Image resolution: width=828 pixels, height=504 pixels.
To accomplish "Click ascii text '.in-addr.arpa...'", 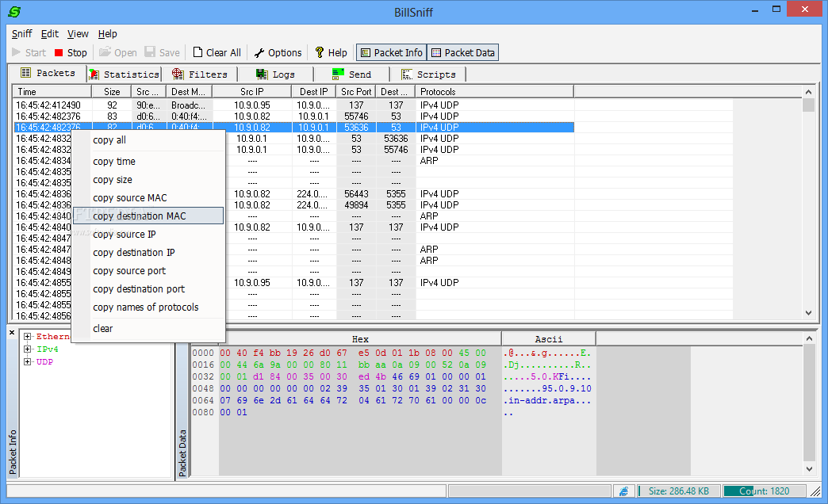I will coord(547,400).
